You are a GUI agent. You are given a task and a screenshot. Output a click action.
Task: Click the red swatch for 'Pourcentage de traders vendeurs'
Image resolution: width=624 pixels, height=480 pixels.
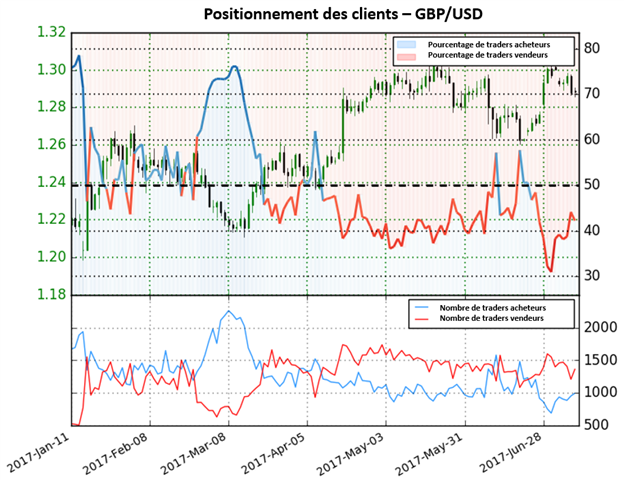[x=406, y=56]
